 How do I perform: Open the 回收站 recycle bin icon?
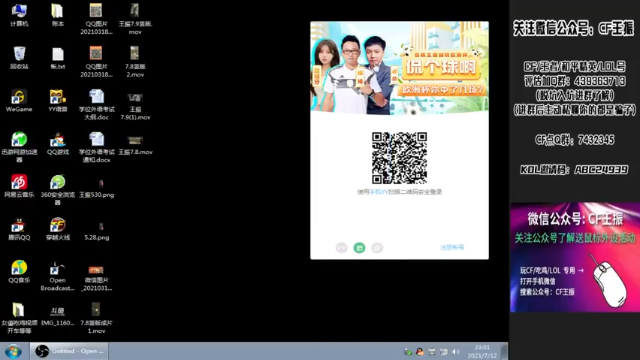[19, 58]
